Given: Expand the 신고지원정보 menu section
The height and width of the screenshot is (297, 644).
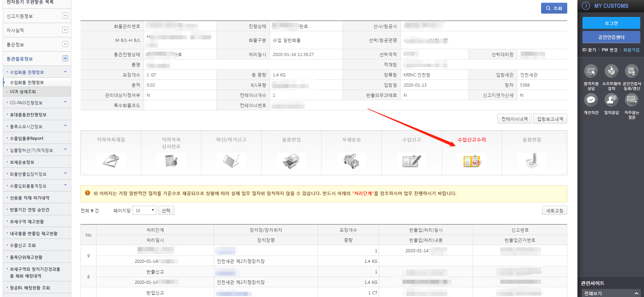Looking at the screenshot, I should coord(66,16).
